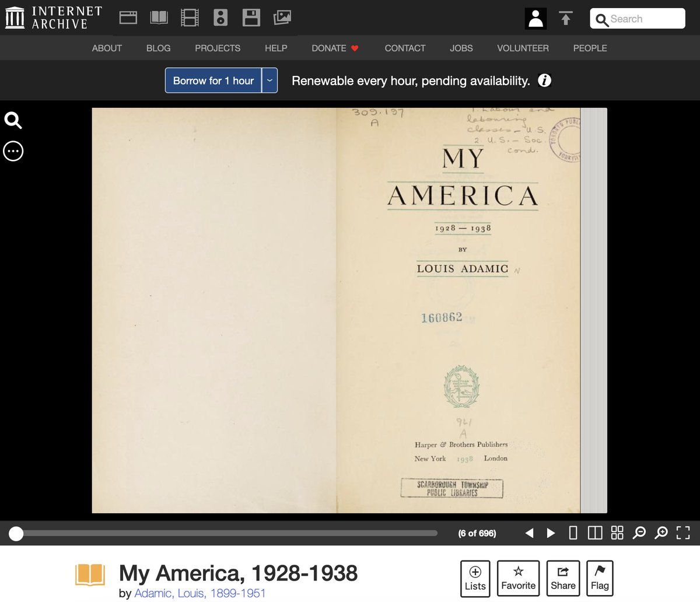Open the BLOG menu item
This screenshot has width=700, height=602.
(x=158, y=48)
